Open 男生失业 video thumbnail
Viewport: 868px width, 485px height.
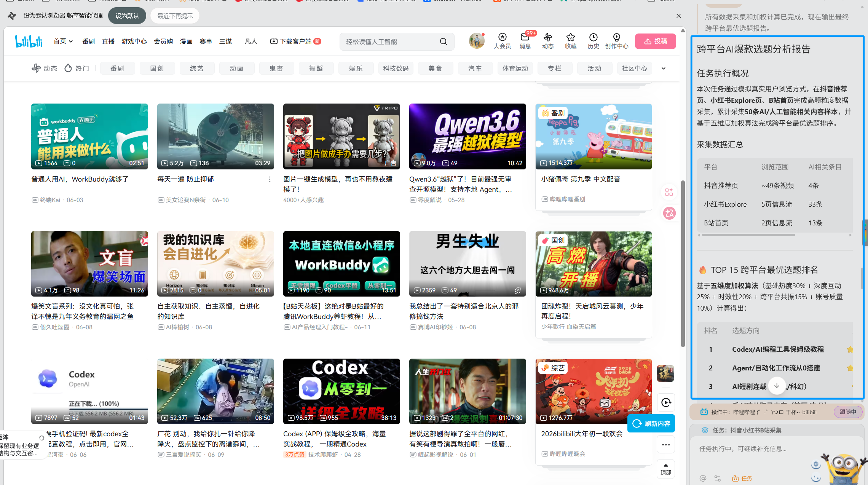pos(468,264)
